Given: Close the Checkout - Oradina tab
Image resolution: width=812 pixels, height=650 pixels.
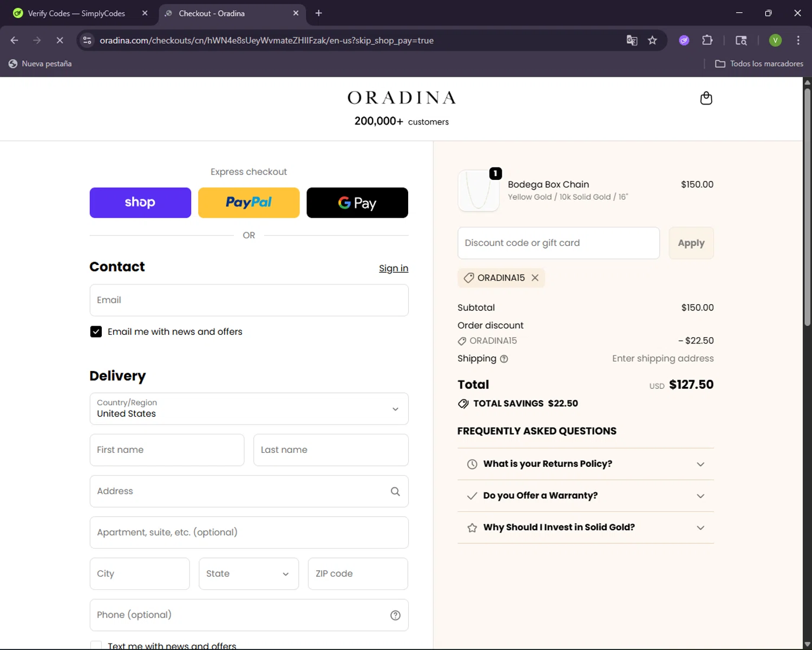Looking at the screenshot, I should [x=296, y=13].
